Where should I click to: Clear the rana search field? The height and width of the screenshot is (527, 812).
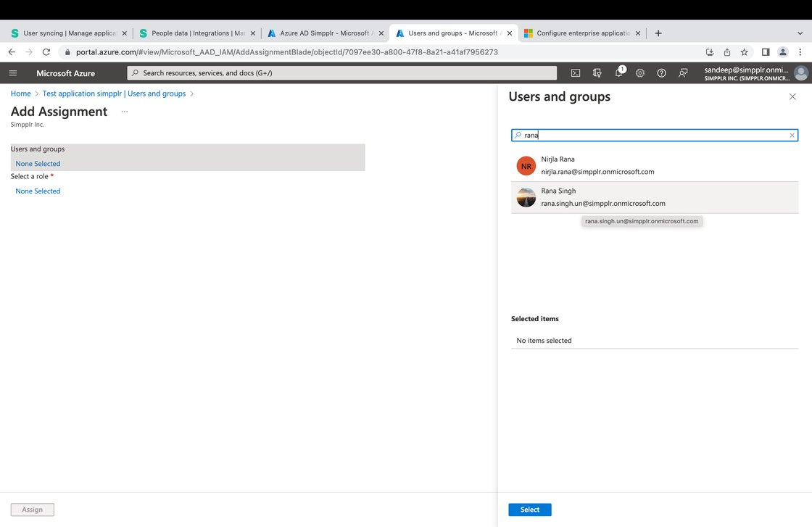(791, 135)
